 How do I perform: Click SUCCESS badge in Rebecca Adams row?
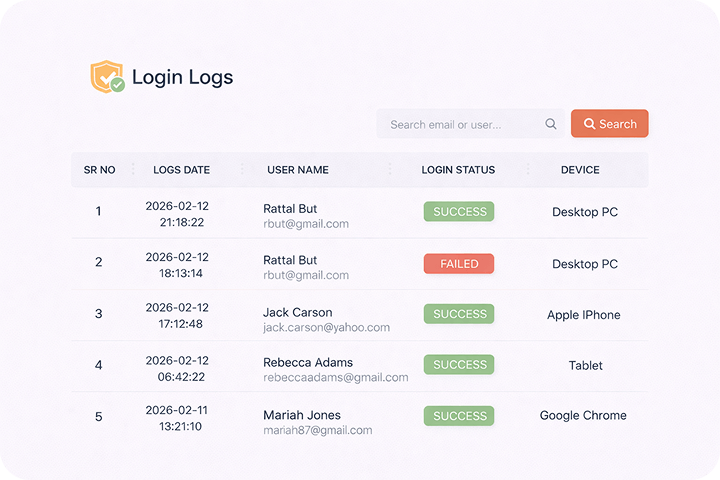click(x=459, y=365)
